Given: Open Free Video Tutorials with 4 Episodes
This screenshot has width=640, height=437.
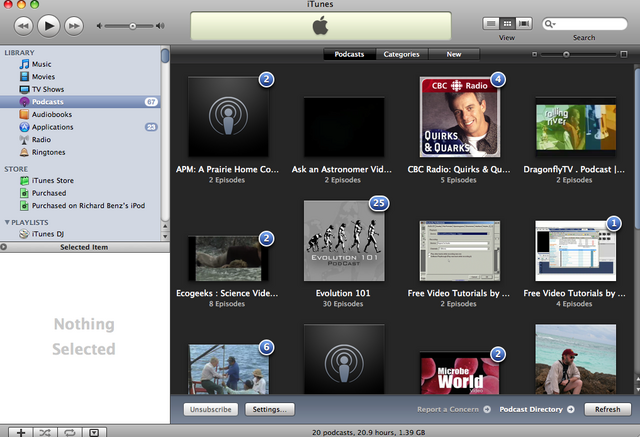Looking at the screenshot, I should [576, 251].
